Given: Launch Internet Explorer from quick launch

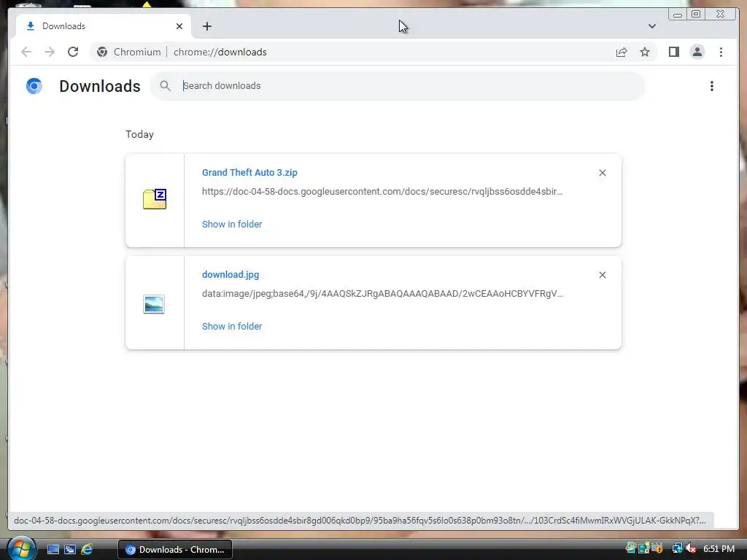Looking at the screenshot, I should click(87, 550).
